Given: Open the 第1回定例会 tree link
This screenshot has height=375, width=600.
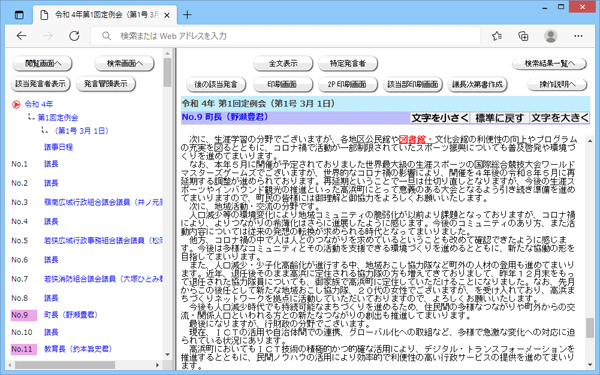Looking at the screenshot, I should [x=58, y=117].
